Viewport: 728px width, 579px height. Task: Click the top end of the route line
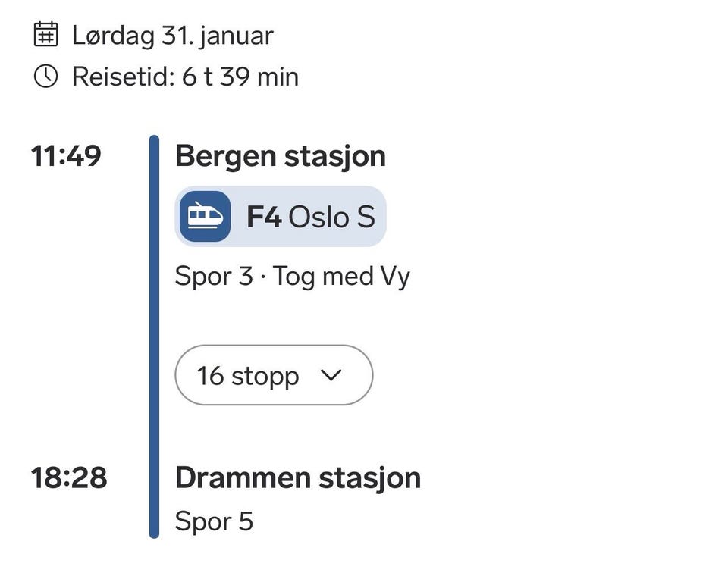pos(154,141)
